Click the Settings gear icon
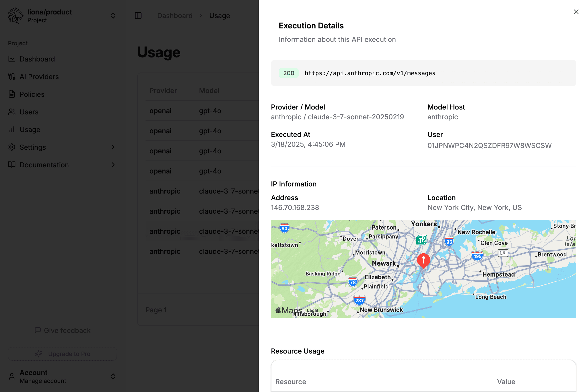The width and height of the screenshot is (588, 392). click(12, 147)
